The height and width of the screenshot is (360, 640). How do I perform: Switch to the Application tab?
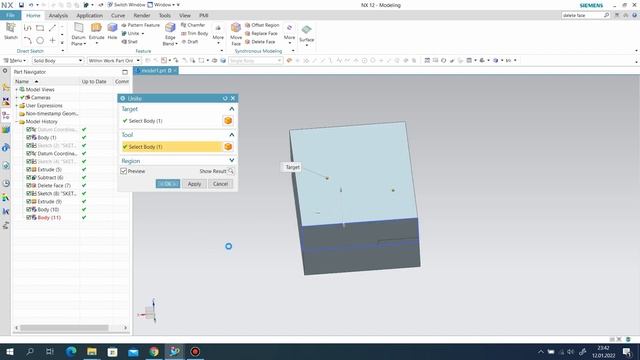point(89,15)
